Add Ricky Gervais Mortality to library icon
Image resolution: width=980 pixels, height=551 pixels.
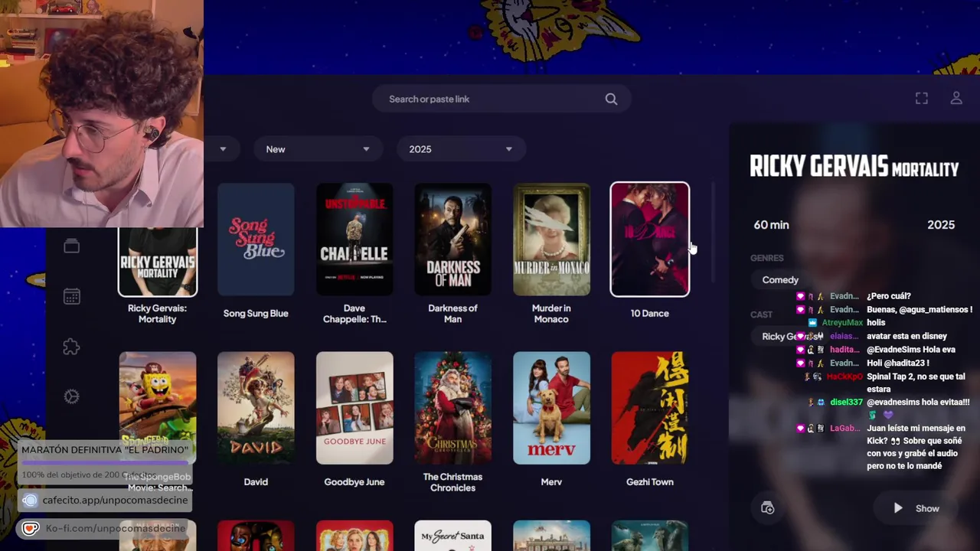pyautogui.click(x=768, y=508)
